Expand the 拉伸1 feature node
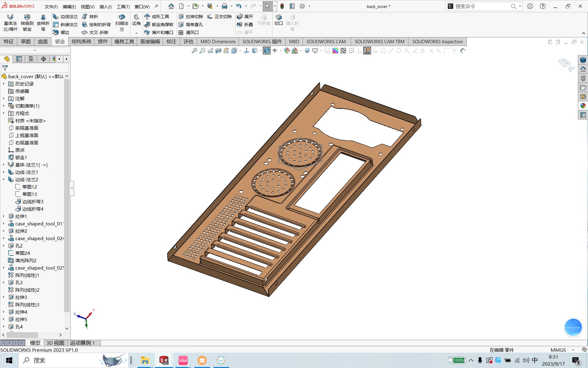Viewport: 588px width, 368px height. (x=4, y=216)
